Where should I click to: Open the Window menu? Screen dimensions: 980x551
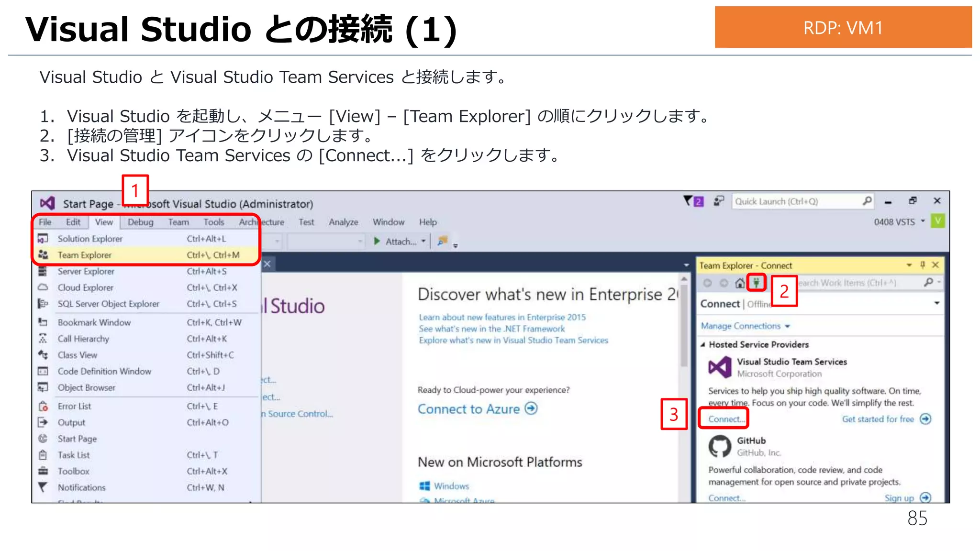tap(389, 222)
